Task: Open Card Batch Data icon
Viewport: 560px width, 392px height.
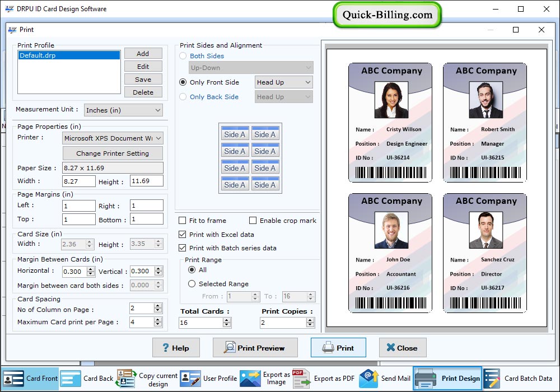Action: pyautogui.click(x=492, y=379)
